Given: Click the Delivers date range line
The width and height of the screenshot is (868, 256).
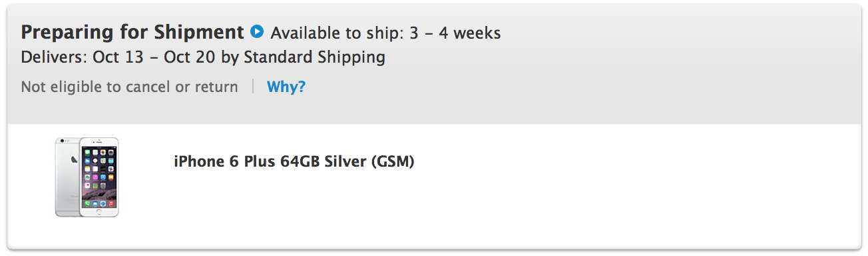Looking at the screenshot, I should 203,57.
